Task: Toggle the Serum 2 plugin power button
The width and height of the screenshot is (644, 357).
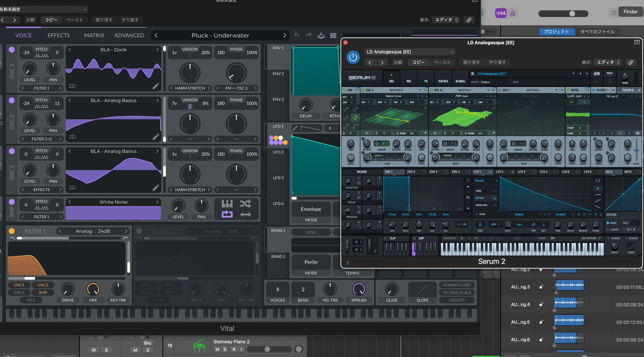Action: click(353, 58)
